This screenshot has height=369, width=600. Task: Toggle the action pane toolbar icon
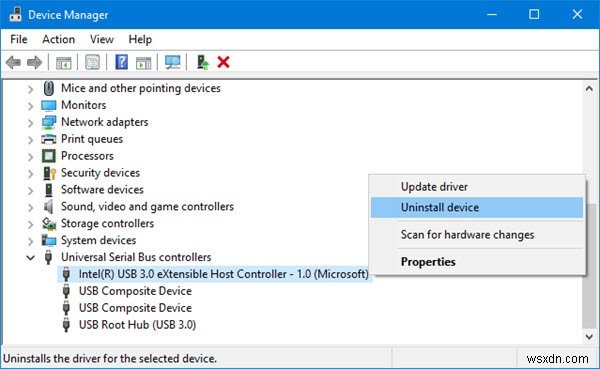coord(143,62)
